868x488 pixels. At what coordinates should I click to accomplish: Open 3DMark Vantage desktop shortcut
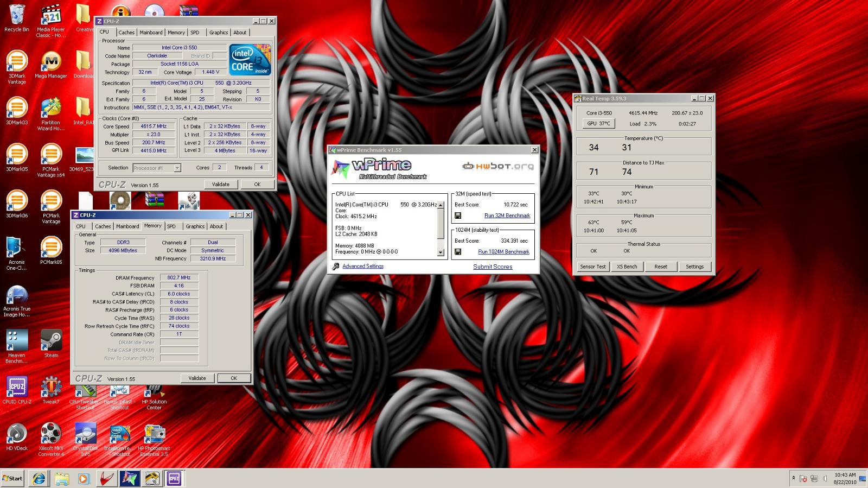[16, 67]
